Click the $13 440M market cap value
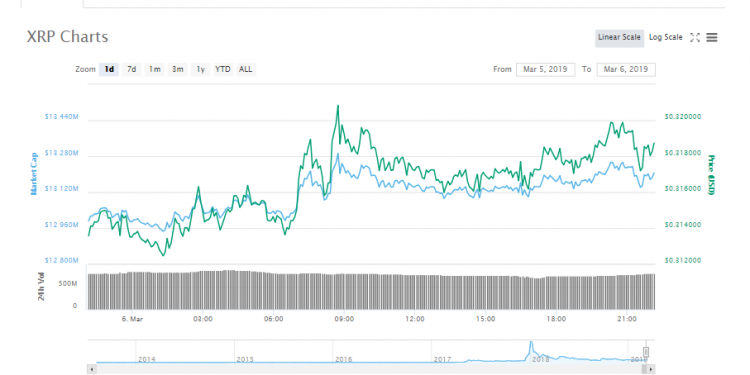 pyautogui.click(x=61, y=117)
